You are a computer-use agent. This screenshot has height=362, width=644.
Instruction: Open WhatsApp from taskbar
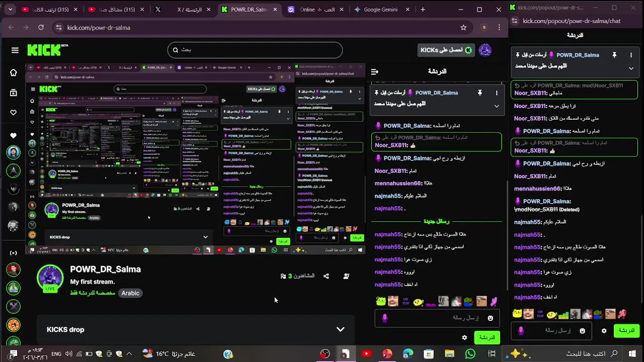470,354
